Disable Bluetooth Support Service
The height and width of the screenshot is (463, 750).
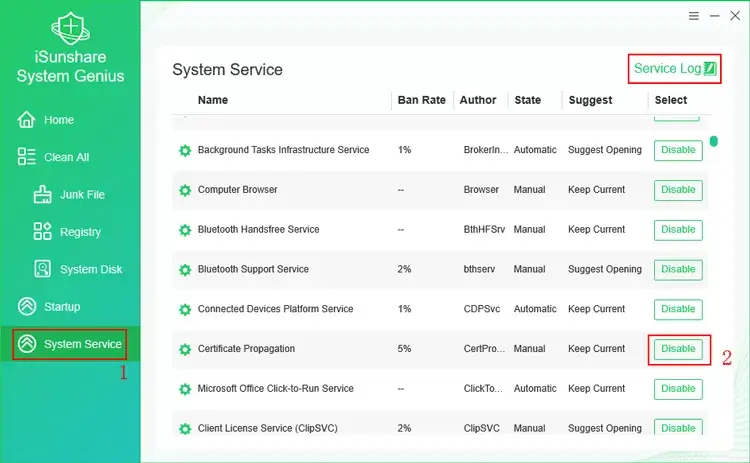(x=678, y=269)
